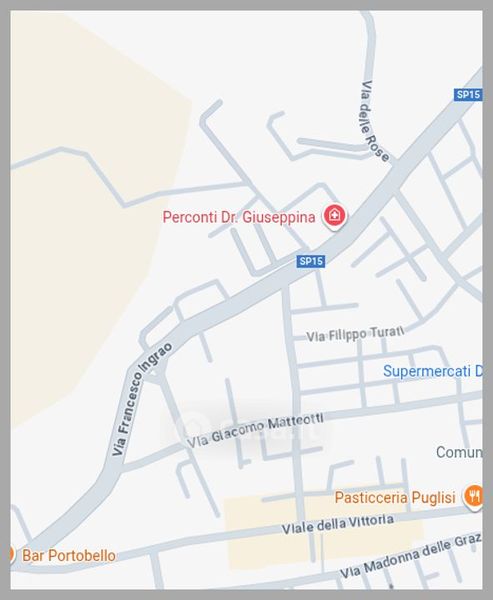Open the Pasticceria Puglisi place label
The image size is (493, 600).
point(395,497)
